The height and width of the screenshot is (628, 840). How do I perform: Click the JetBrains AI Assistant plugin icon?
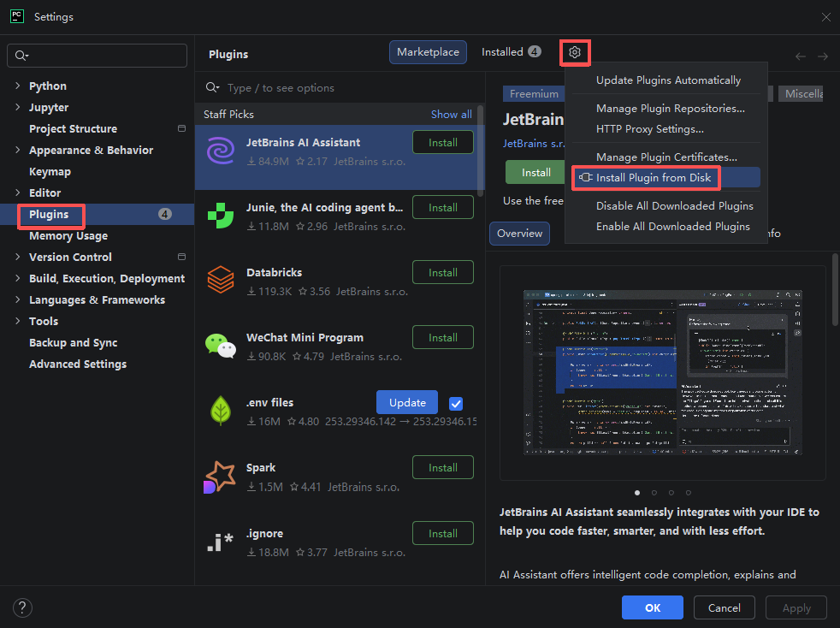[220, 151]
